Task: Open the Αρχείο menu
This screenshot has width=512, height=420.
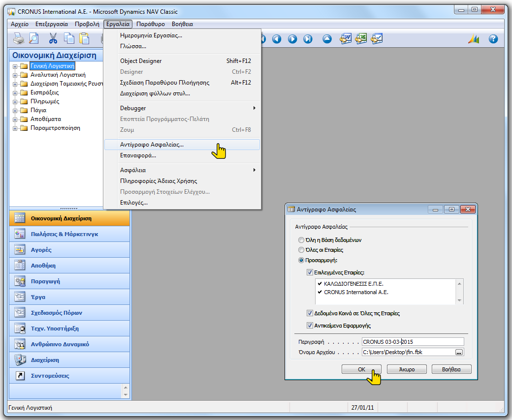Action: tap(20, 24)
